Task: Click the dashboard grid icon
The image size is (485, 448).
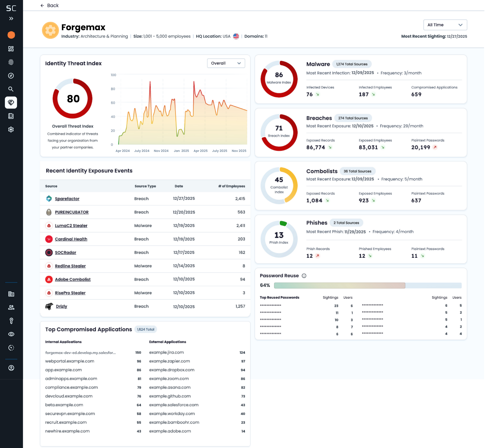Action: (x=11, y=49)
